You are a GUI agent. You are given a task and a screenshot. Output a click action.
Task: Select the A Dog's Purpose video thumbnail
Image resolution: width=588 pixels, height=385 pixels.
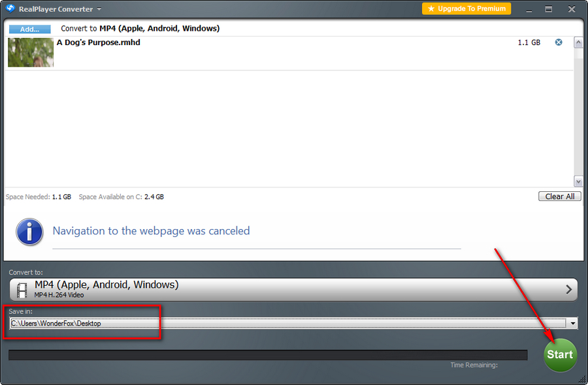(x=31, y=53)
